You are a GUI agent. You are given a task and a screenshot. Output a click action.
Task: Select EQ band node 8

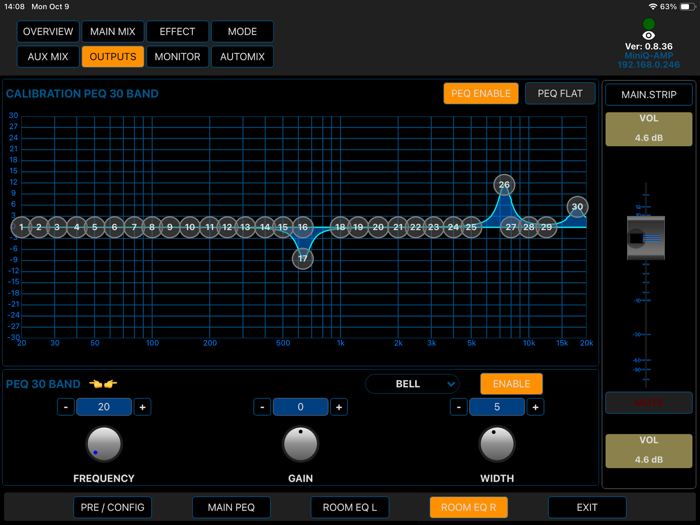click(x=152, y=227)
